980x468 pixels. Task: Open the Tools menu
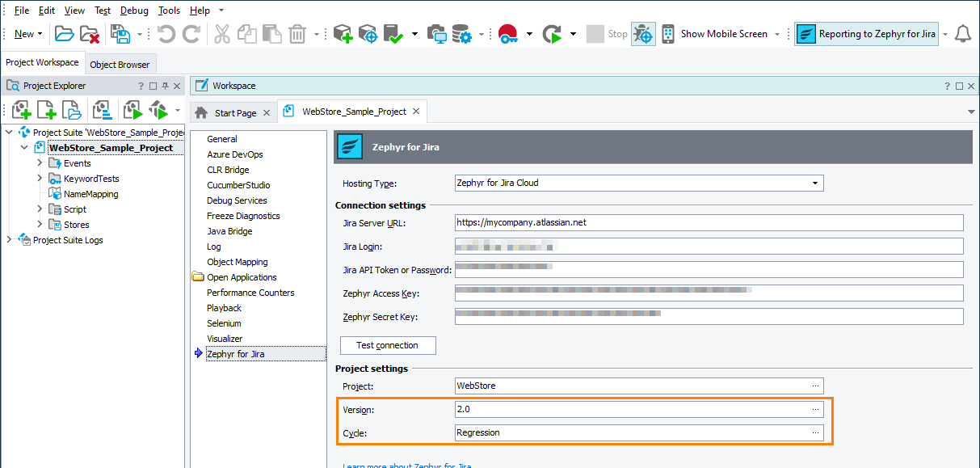(x=169, y=11)
